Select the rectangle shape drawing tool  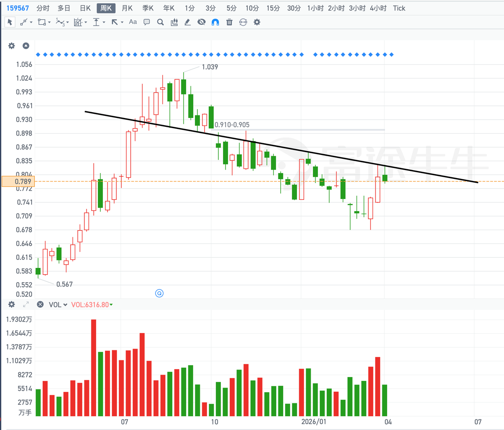tap(42, 22)
